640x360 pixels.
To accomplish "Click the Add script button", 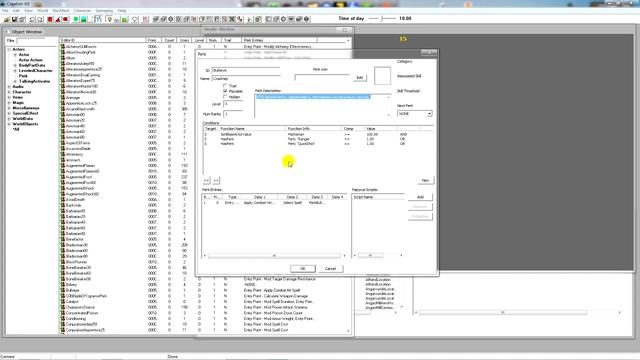I will point(420,197).
